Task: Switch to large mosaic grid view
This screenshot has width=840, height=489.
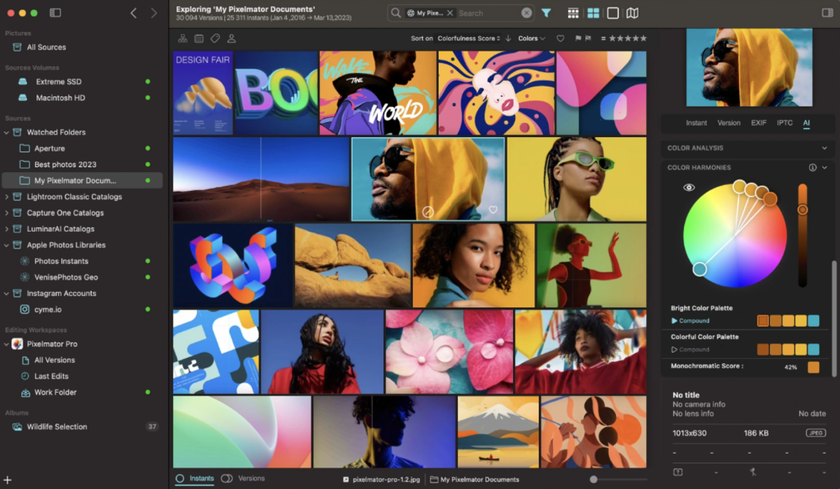Action: click(593, 13)
